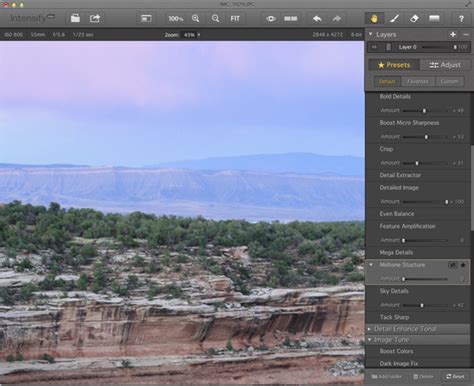Click the share/export icon
The width and height of the screenshot is (474, 386).
[x=95, y=18]
